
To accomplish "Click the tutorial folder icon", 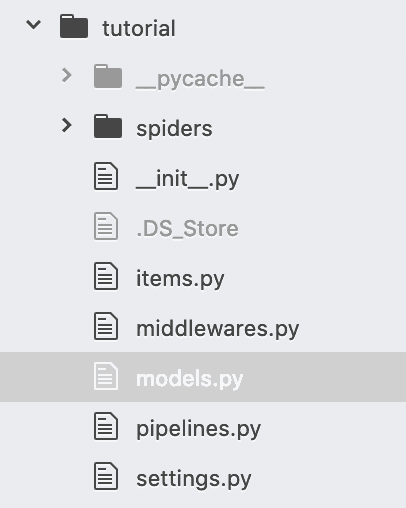I will pyautogui.click(x=74, y=26).
